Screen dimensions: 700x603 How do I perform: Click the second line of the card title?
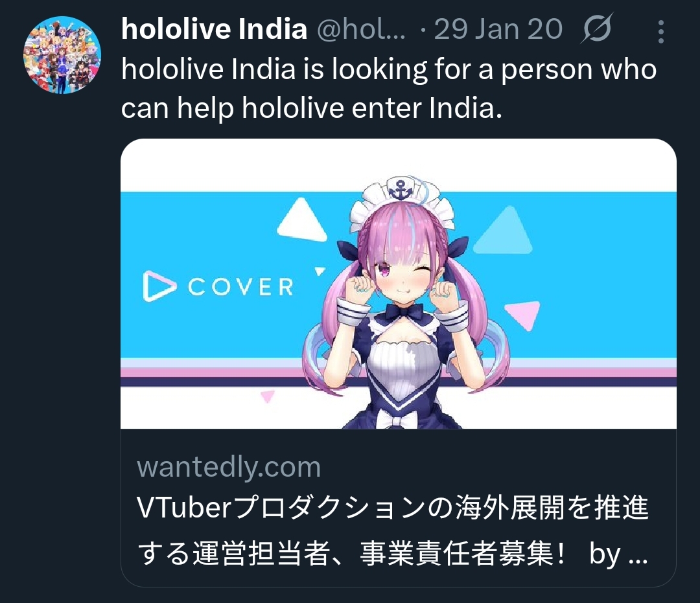tap(393, 554)
